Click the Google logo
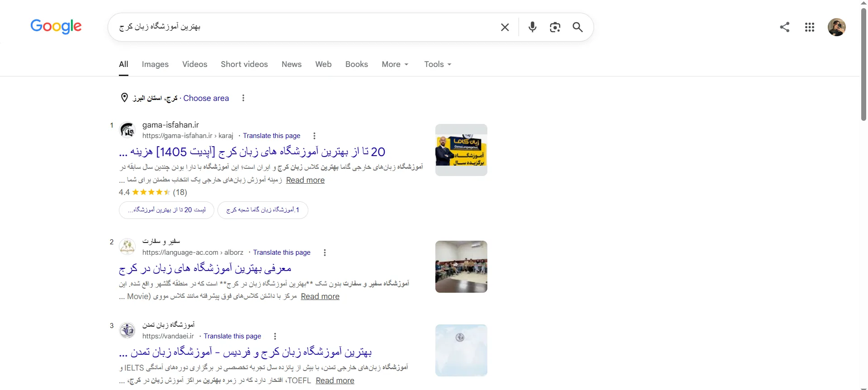The image size is (868, 390). click(56, 27)
